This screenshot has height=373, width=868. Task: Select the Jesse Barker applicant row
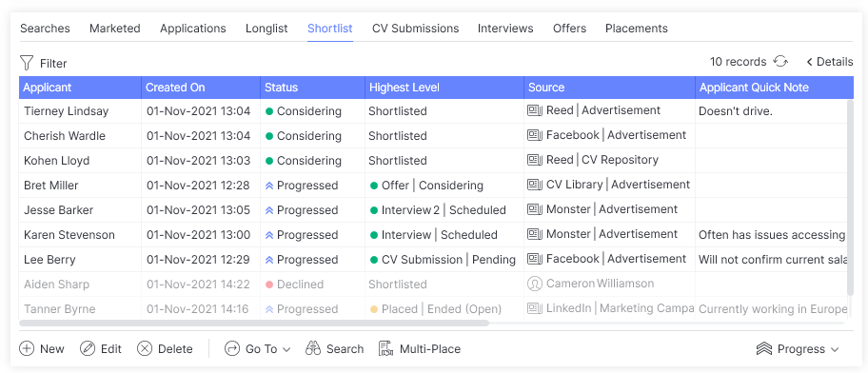[x=433, y=209]
